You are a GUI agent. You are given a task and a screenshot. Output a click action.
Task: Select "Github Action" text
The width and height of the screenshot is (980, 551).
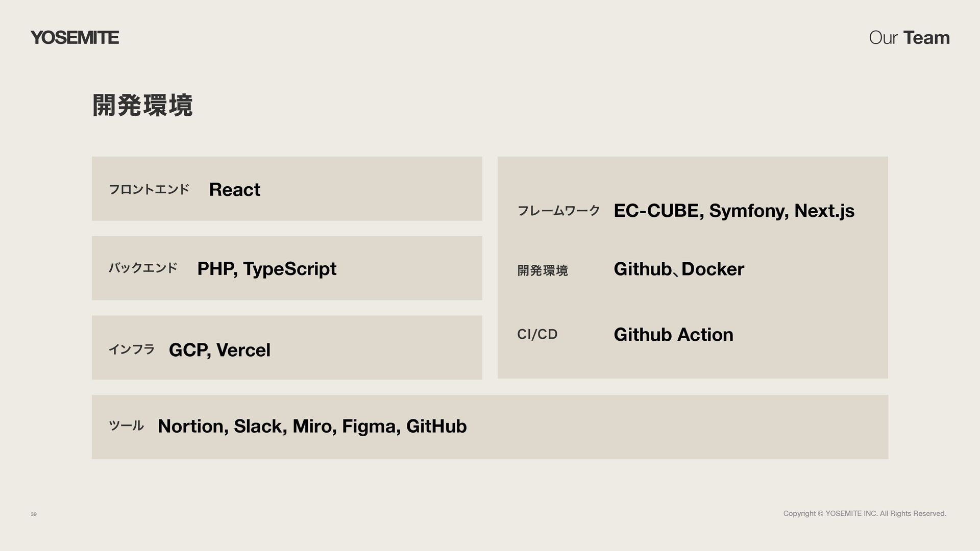[673, 335]
